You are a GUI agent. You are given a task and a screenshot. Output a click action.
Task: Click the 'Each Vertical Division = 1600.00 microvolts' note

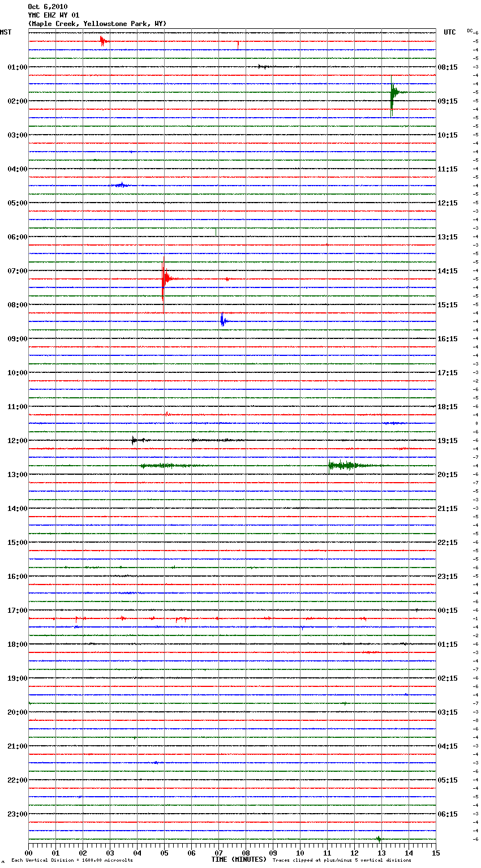pyautogui.click(x=72, y=860)
